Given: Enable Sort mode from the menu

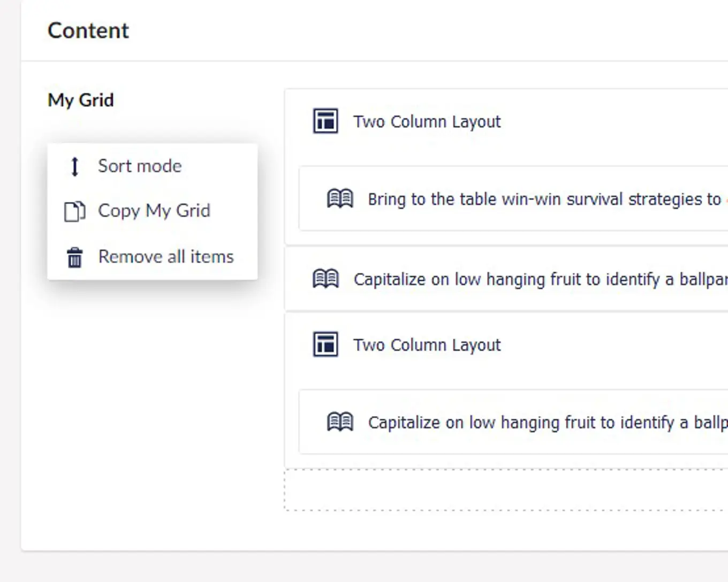Looking at the screenshot, I should point(140,166).
